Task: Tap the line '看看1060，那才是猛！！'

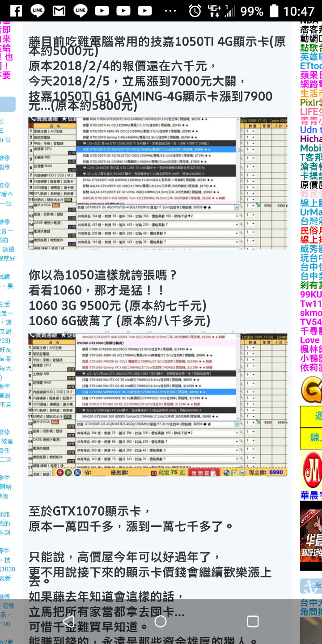Action: (x=97, y=290)
